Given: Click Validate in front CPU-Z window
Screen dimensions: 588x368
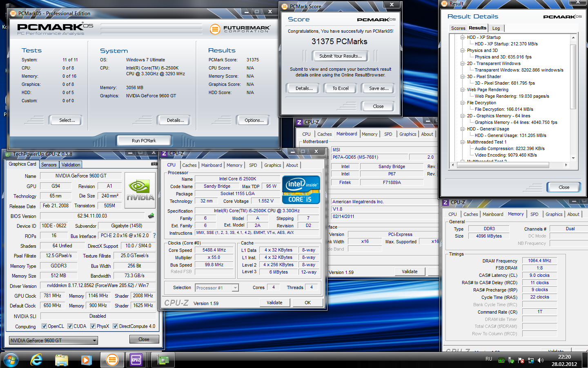Looking at the screenshot, I should [274, 303].
